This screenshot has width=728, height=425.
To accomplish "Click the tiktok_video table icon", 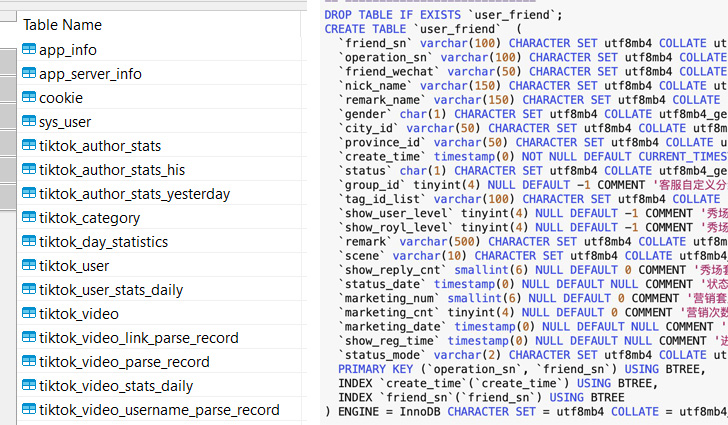I will point(29,314).
